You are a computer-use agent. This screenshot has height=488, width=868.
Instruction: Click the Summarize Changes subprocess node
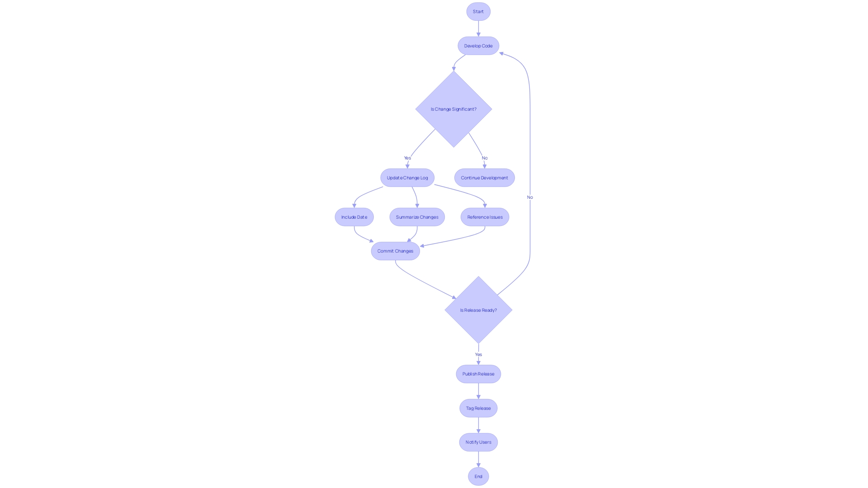417,216
